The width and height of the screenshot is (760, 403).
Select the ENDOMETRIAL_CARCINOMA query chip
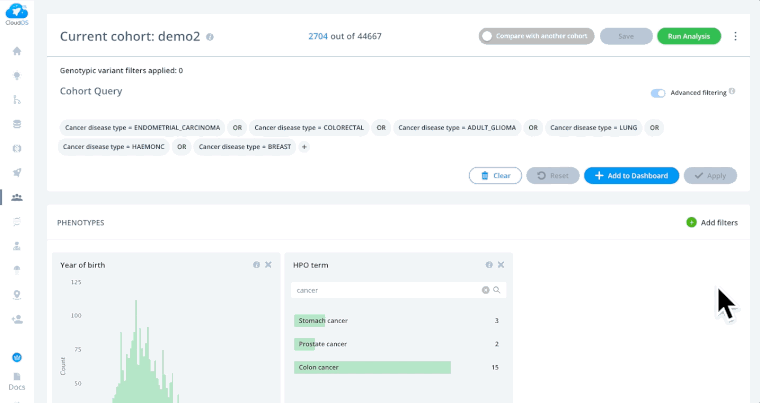[142, 128]
